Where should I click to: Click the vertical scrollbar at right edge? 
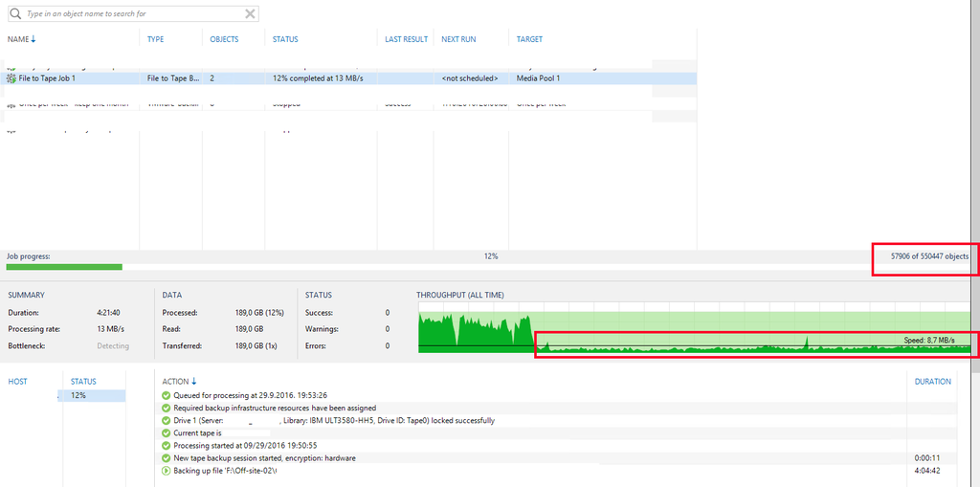[x=975, y=188]
